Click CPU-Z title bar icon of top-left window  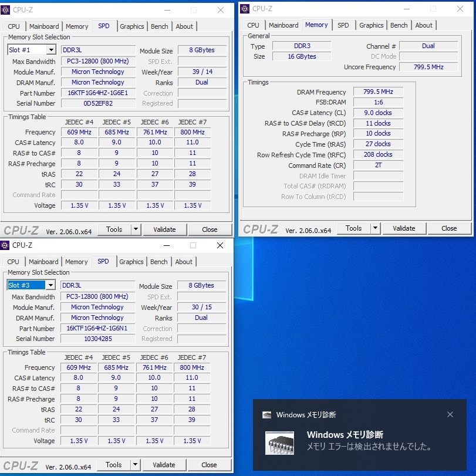pyautogui.click(x=5, y=10)
